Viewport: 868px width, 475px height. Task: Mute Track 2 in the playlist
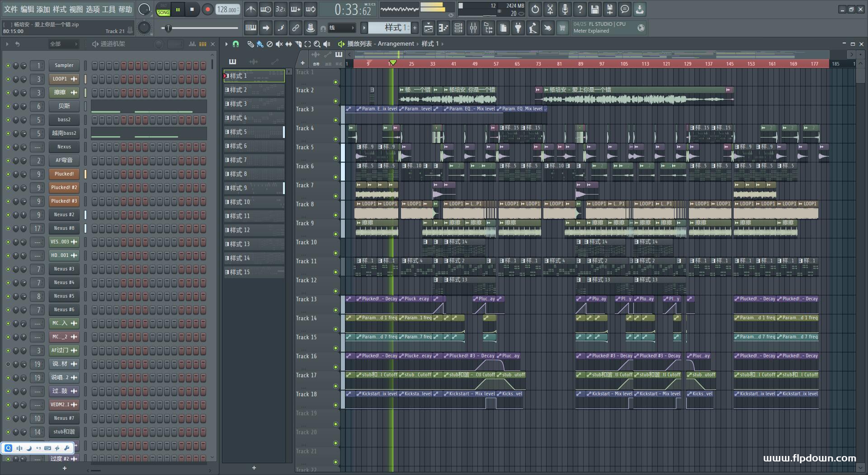[335, 101]
